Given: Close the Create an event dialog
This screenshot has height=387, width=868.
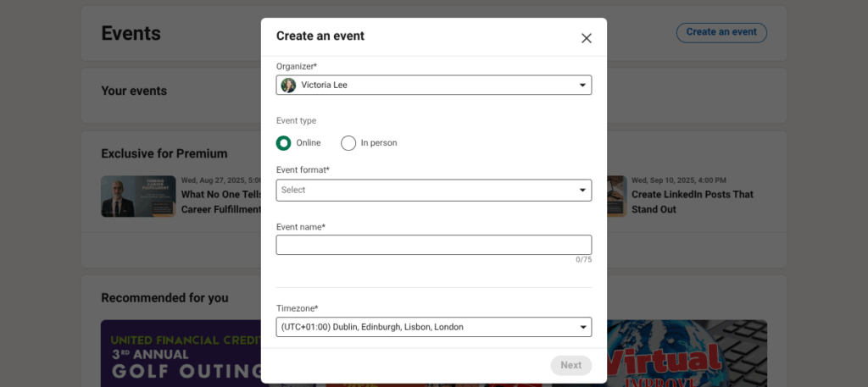Looking at the screenshot, I should (x=587, y=38).
